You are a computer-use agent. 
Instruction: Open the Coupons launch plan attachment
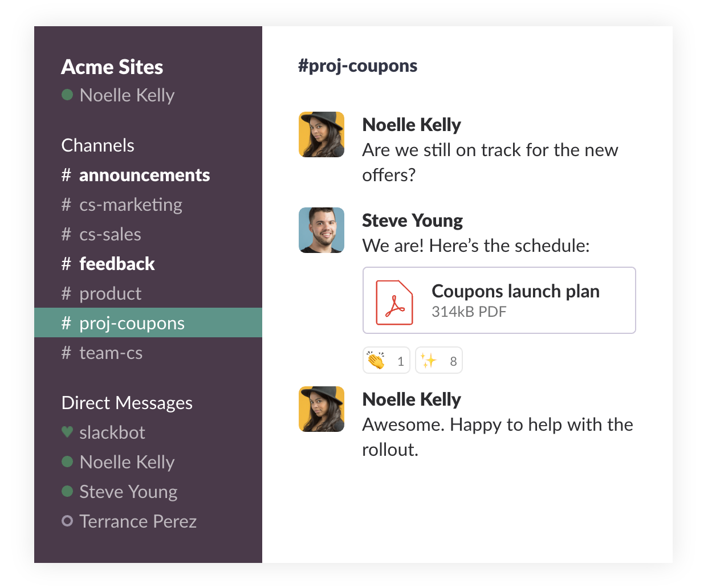coord(515,292)
